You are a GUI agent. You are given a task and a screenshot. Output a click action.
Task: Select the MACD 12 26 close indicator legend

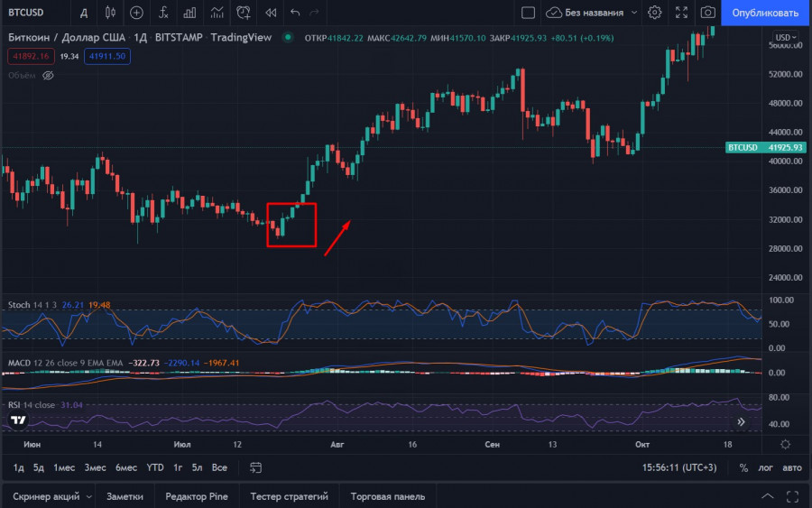click(x=65, y=363)
